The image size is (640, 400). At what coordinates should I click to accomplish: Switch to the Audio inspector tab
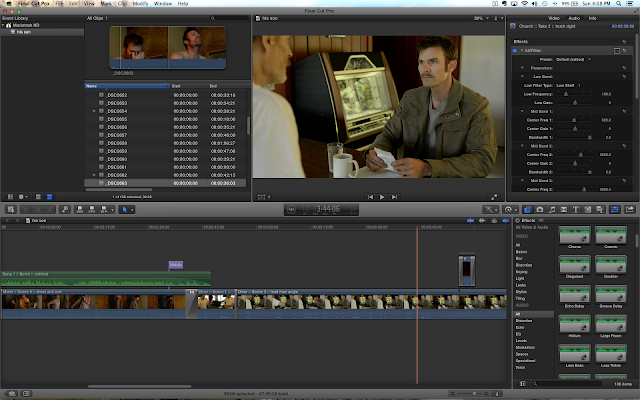tap(574, 18)
